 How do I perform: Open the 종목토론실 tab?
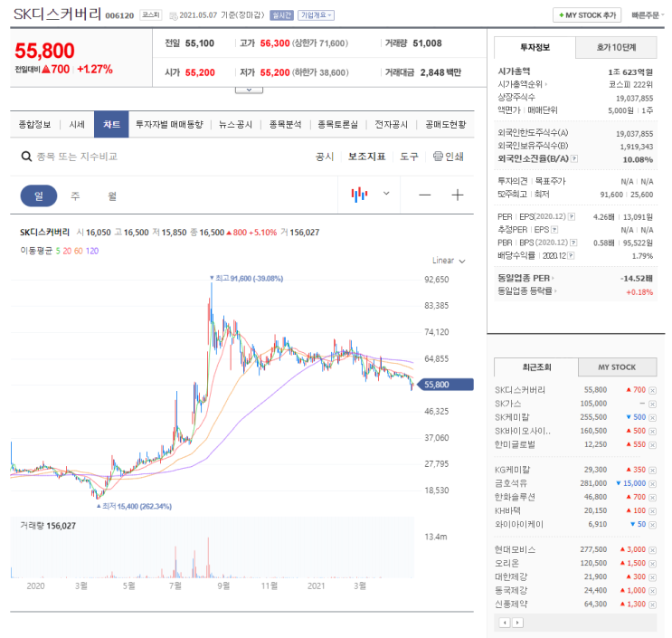pyautogui.click(x=337, y=124)
